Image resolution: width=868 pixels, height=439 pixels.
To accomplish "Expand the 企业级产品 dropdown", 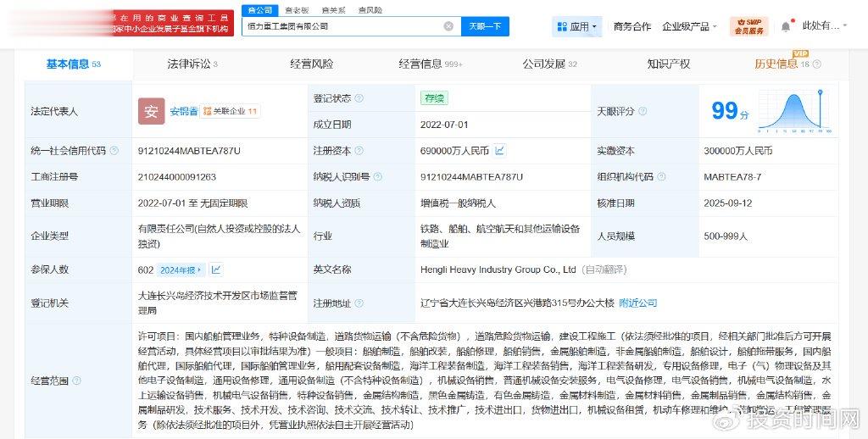I will click(x=715, y=26).
